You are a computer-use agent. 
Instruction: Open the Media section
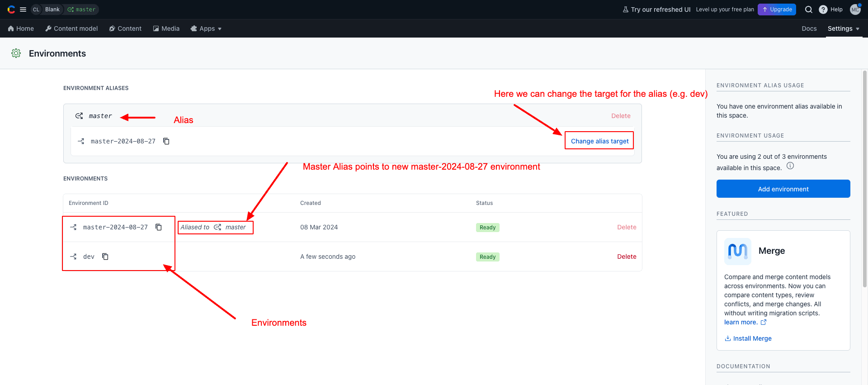coord(166,29)
